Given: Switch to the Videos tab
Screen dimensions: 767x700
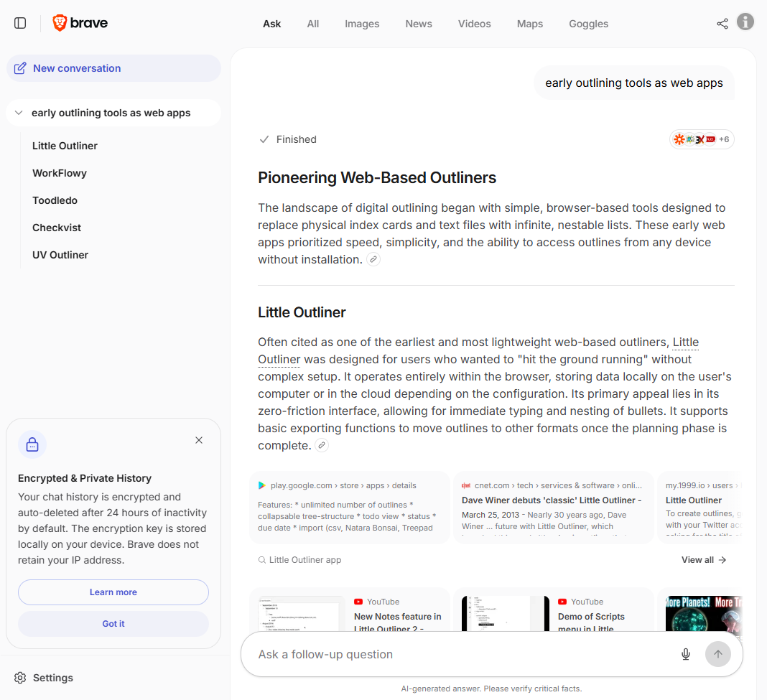Looking at the screenshot, I should 475,24.
